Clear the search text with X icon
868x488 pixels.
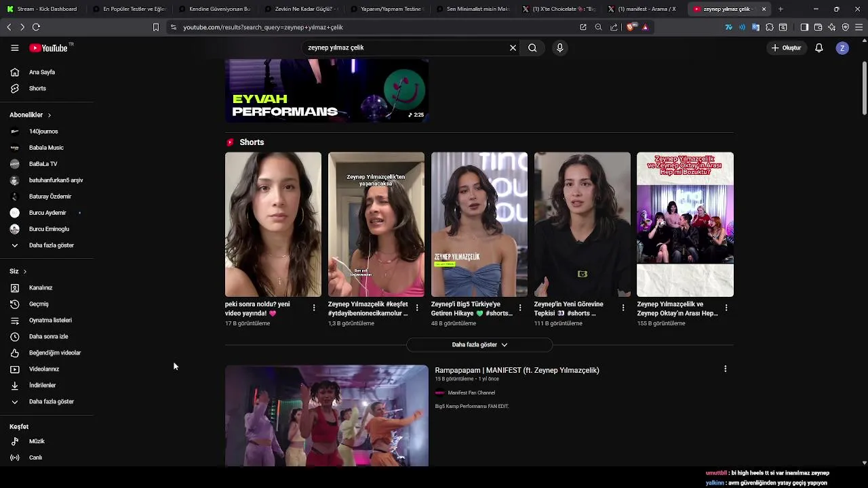click(x=513, y=48)
